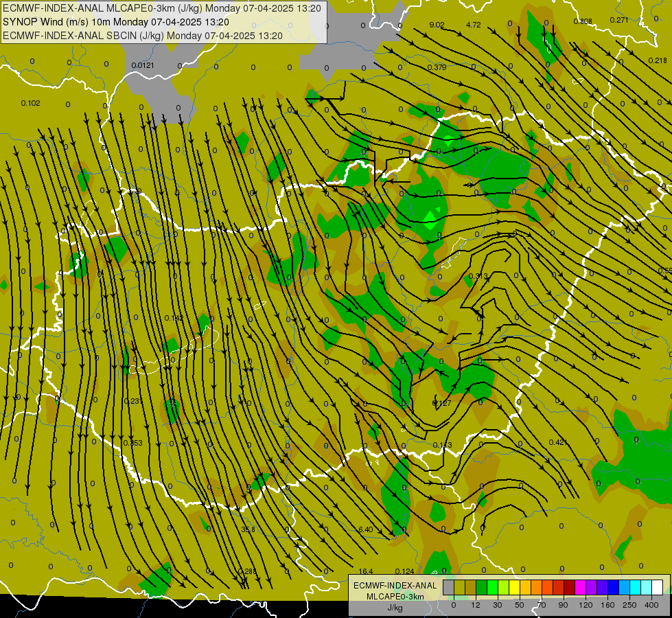Click the map value '0.127'
672x618 pixels.
(441, 403)
